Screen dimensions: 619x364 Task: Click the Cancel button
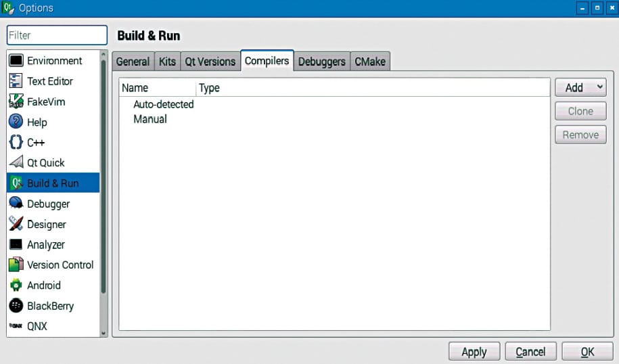tap(530, 352)
